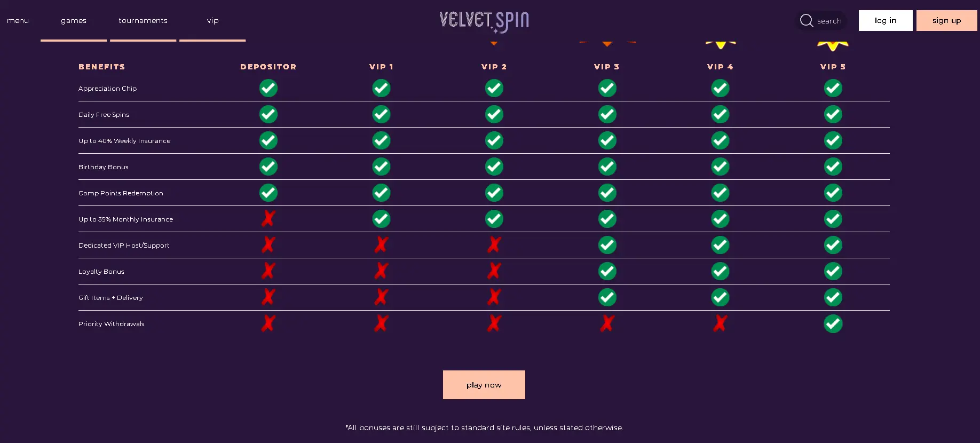This screenshot has height=443, width=980.
Task: Click the Appreciation Chip checkmark under Depositor
Action: click(x=268, y=88)
